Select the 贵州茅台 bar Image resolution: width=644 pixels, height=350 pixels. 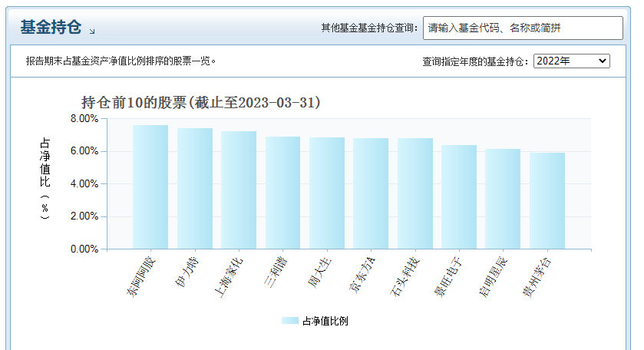pyautogui.click(x=547, y=201)
